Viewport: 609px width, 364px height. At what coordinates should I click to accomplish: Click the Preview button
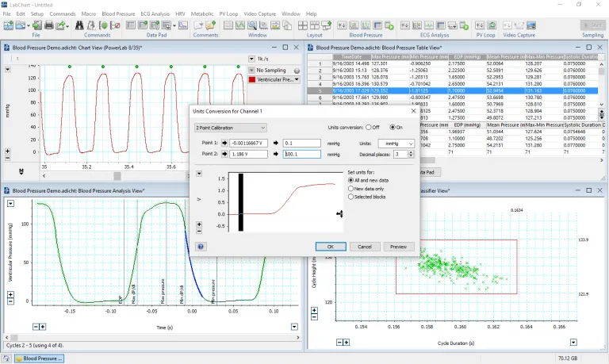399,247
